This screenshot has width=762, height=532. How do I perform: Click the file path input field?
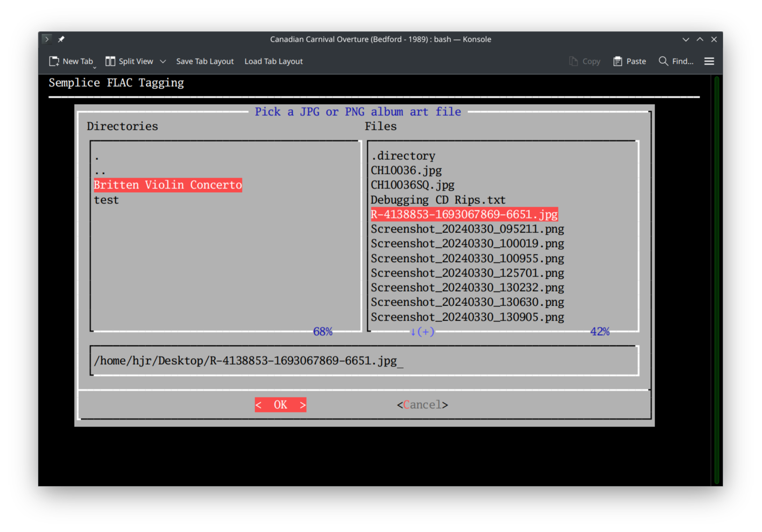364,360
